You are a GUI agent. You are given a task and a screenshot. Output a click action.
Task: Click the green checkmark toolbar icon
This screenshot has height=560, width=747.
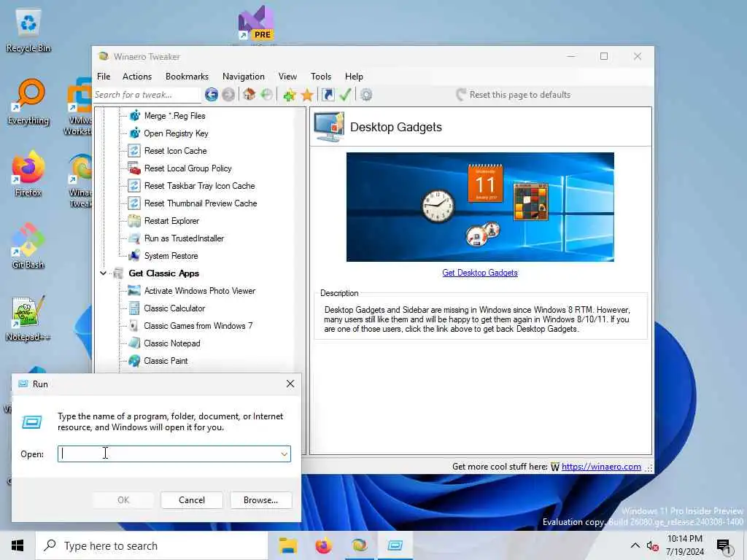345,94
